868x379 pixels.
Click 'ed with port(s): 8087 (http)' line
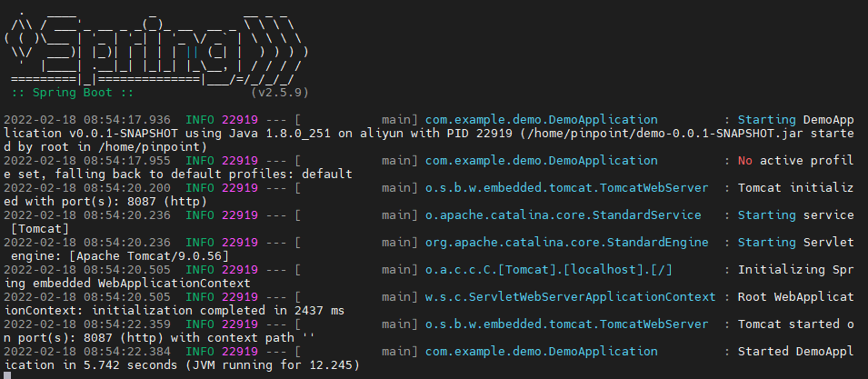(105, 202)
